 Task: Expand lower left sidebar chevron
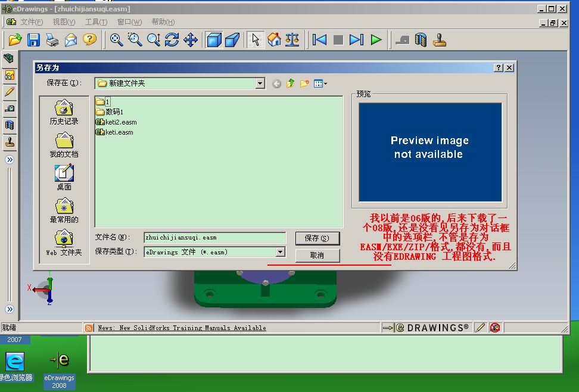click(x=10, y=309)
